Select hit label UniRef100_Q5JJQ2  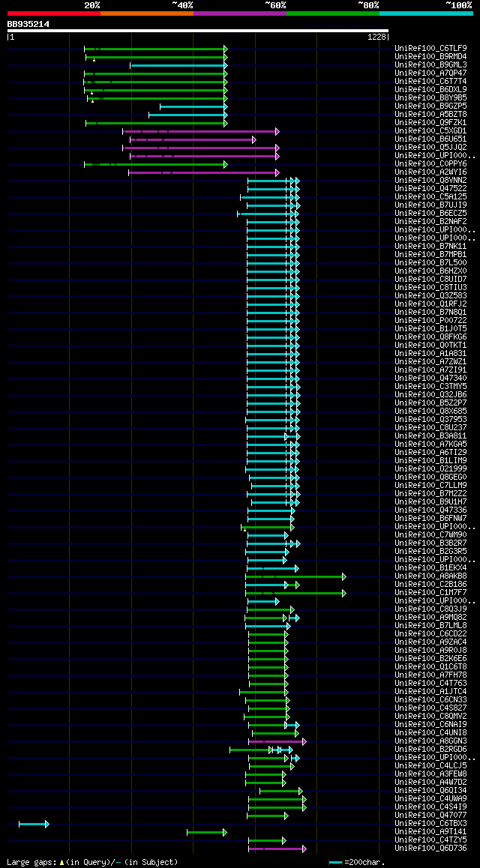pyautogui.click(x=430, y=147)
